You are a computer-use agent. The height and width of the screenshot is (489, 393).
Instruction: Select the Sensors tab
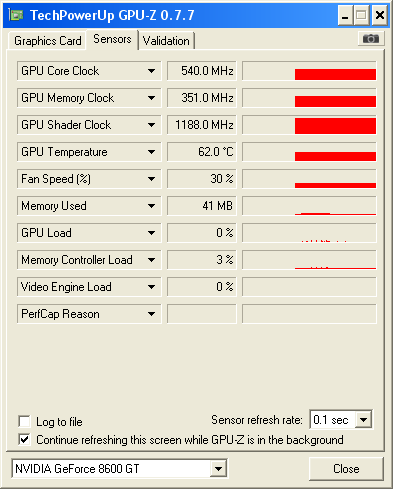(112, 39)
